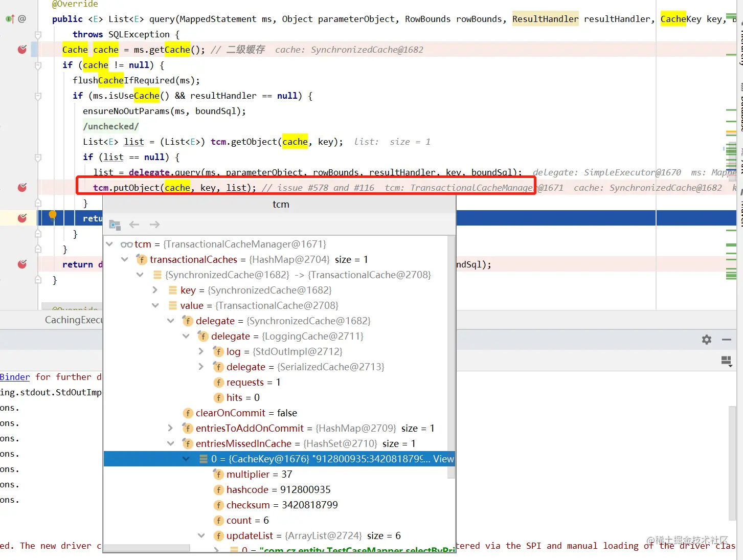Image resolution: width=743 pixels, height=560 pixels.
Task: Hide the tool window with the minimize dash
Action: point(727,340)
